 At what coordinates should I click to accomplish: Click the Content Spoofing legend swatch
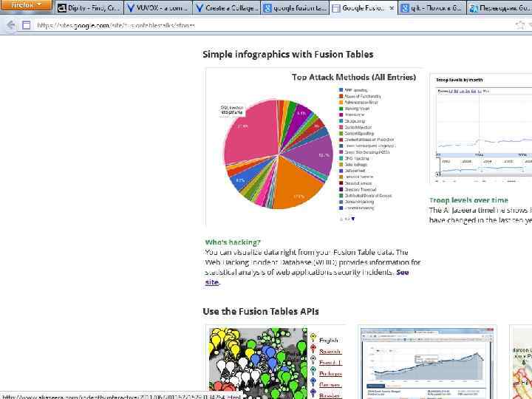(x=341, y=133)
